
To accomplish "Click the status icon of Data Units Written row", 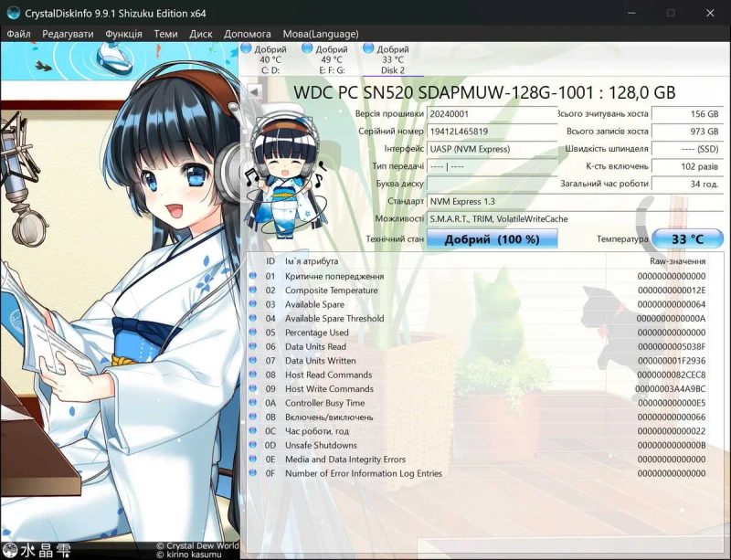I will [253, 360].
